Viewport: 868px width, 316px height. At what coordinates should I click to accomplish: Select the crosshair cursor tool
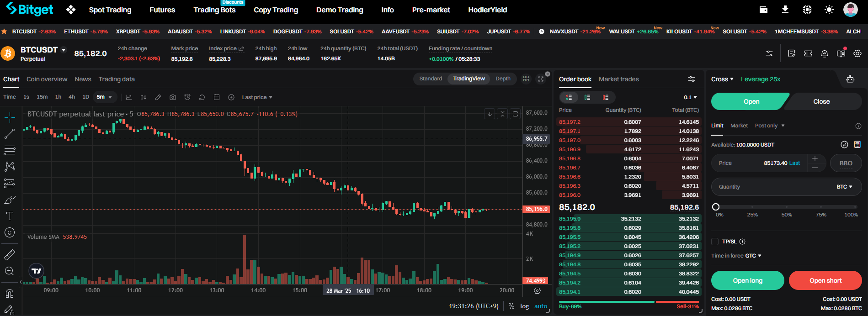click(10, 118)
